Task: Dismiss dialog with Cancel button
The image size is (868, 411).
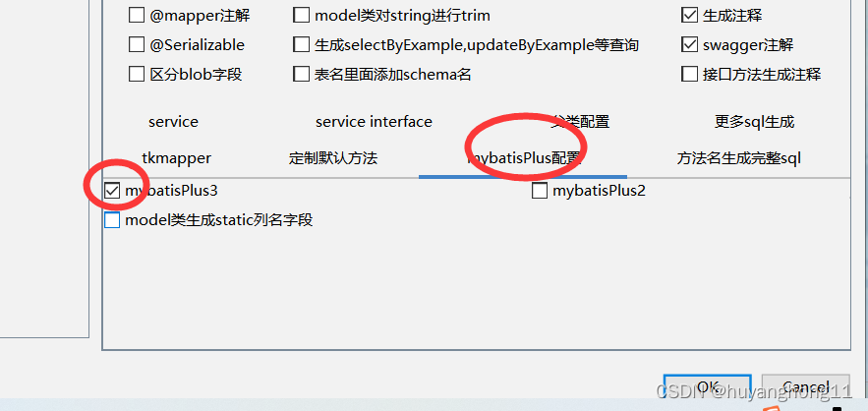Action: pyautogui.click(x=805, y=386)
